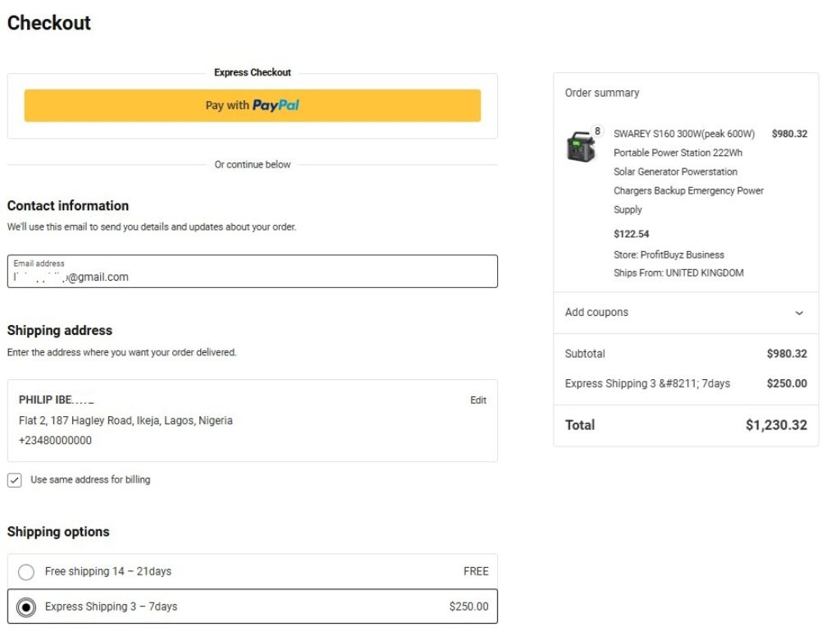
Task: Click the FREE price label for free shipping
Action: (x=475, y=571)
